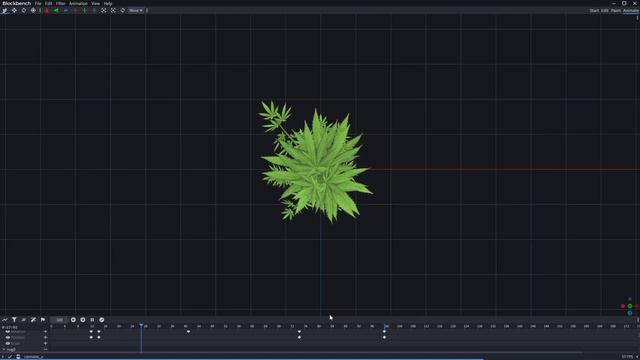Select the last Rotation keyframe at end marker
Screen dimensions: 640x360
point(384,331)
